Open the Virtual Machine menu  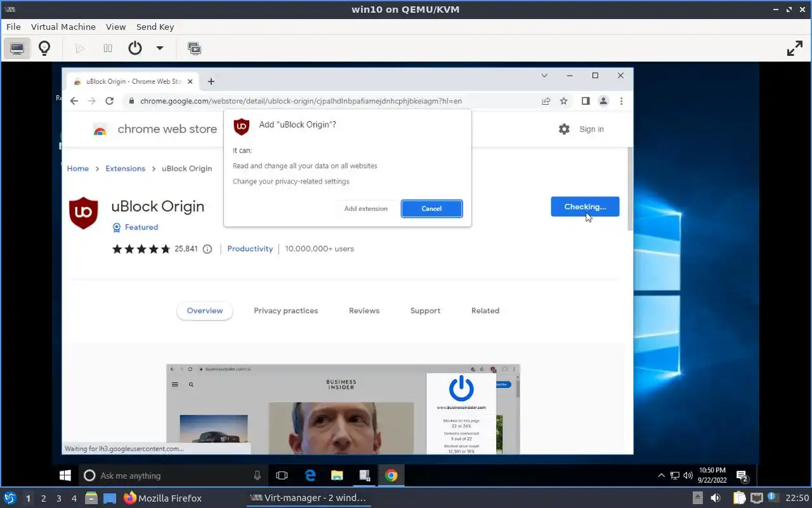(63, 27)
